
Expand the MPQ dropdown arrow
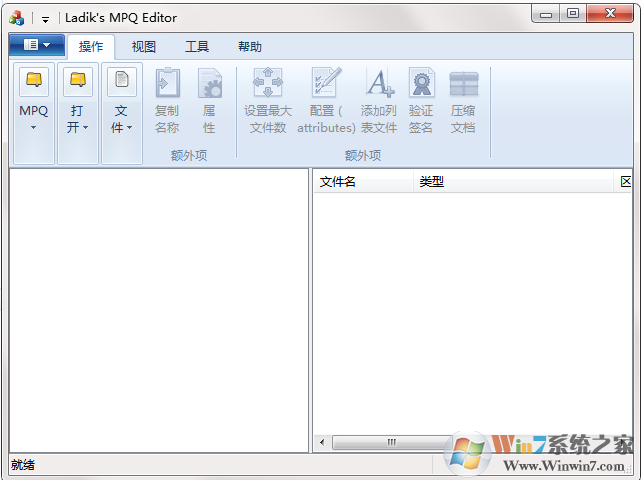pyautogui.click(x=34, y=128)
